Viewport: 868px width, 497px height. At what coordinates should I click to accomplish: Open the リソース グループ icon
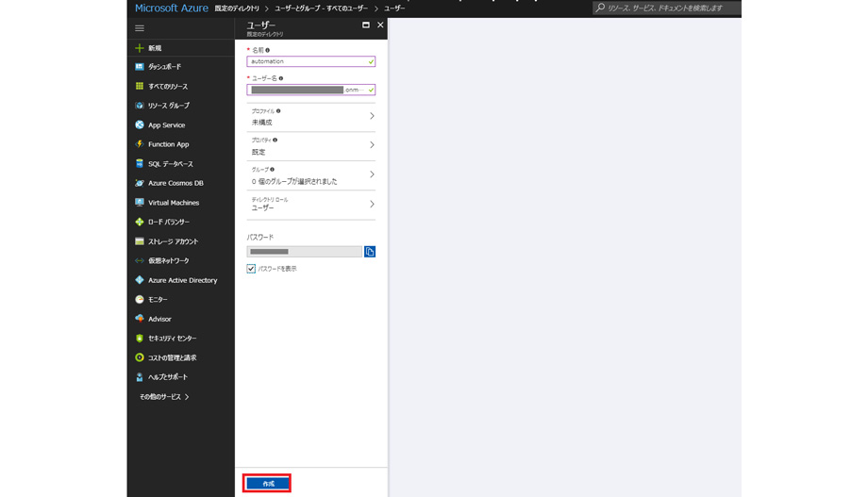[x=140, y=106]
